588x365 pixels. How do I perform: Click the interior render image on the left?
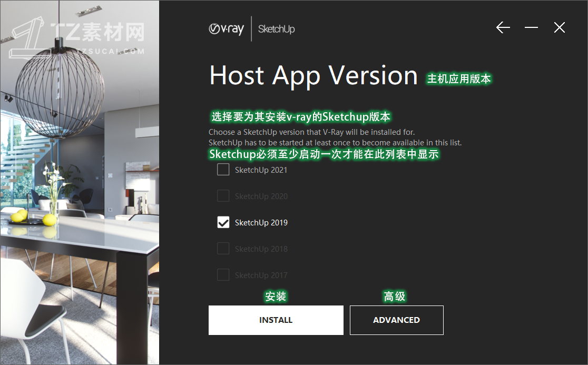click(80, 182)
